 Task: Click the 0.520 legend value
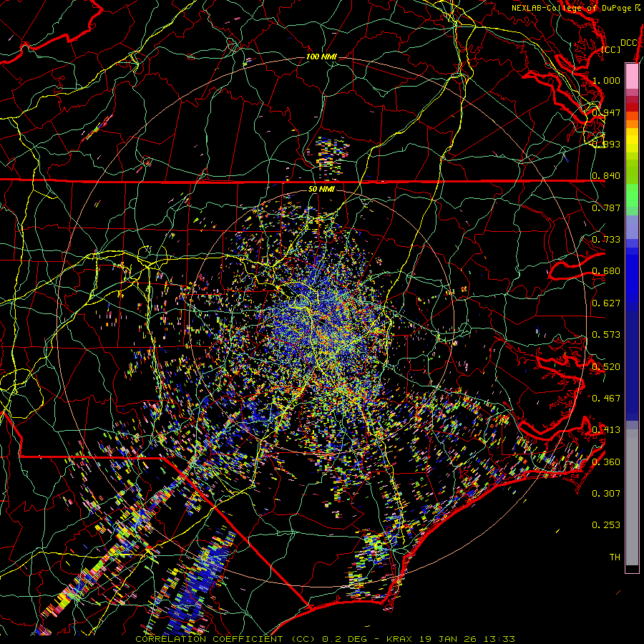click(x=606, y=367)
